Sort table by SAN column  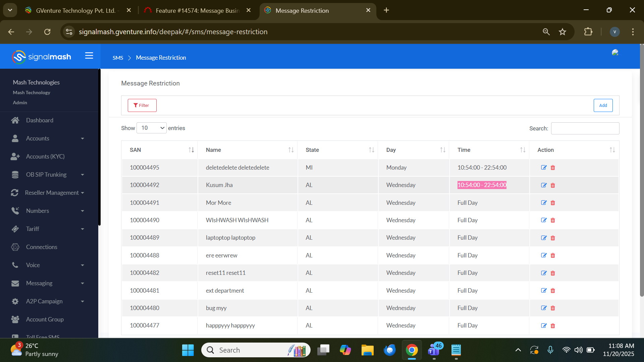(x=191, y=150)
